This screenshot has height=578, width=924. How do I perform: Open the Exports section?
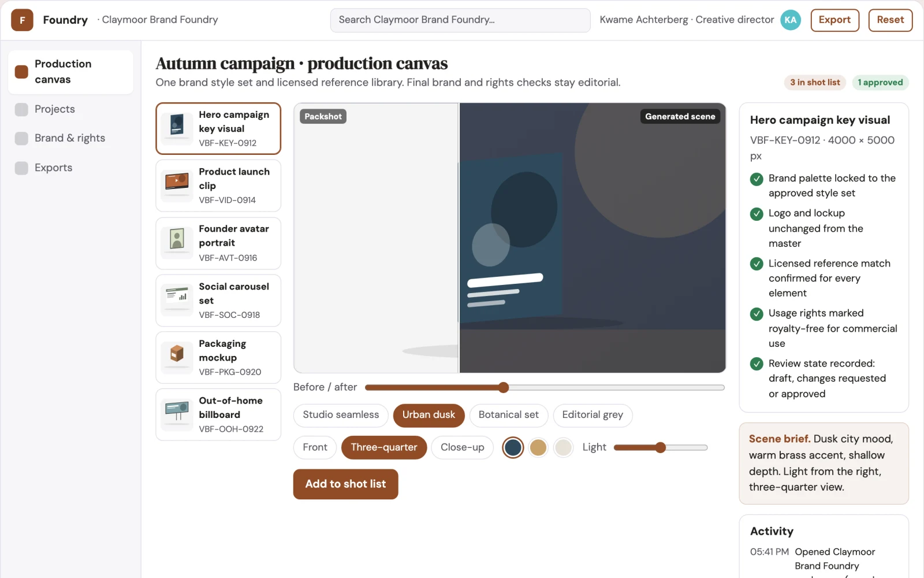(x=70, y=168)
